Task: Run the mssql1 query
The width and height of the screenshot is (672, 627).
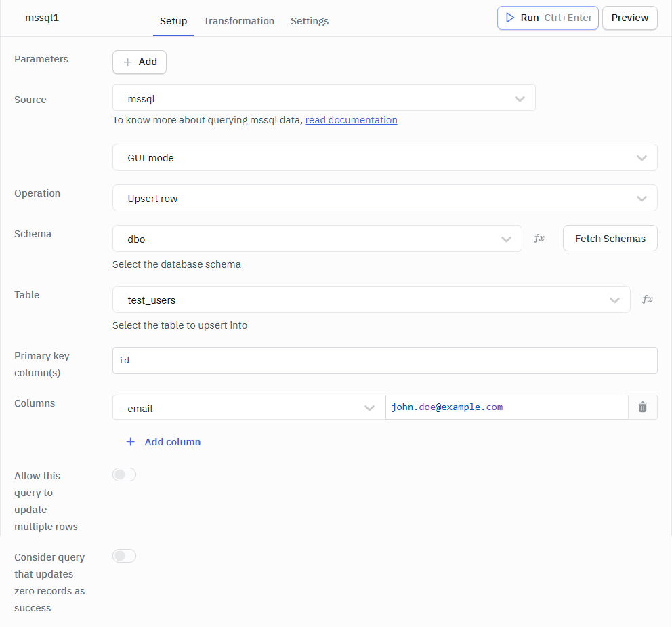Action: pyautogui.click(x=548, y=18)
